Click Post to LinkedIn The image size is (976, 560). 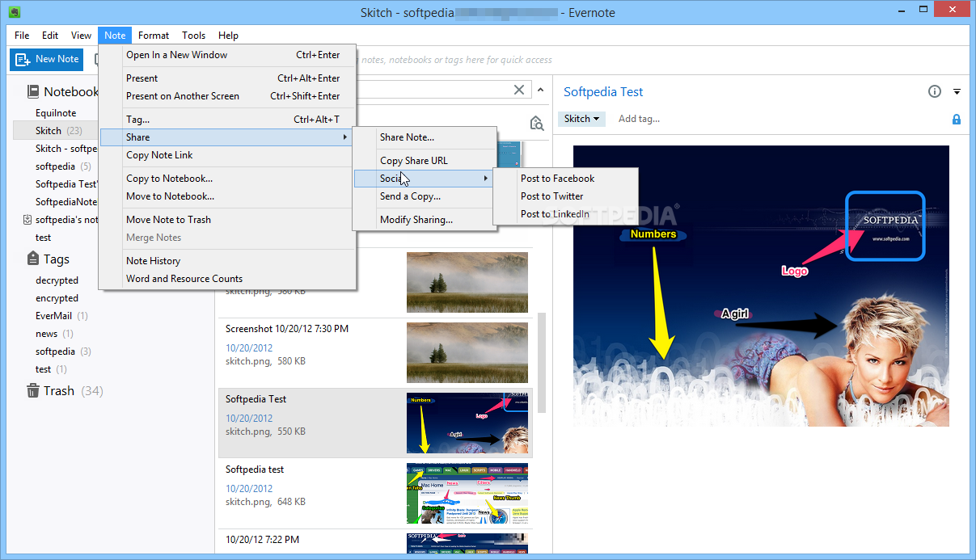coord(566,214)
